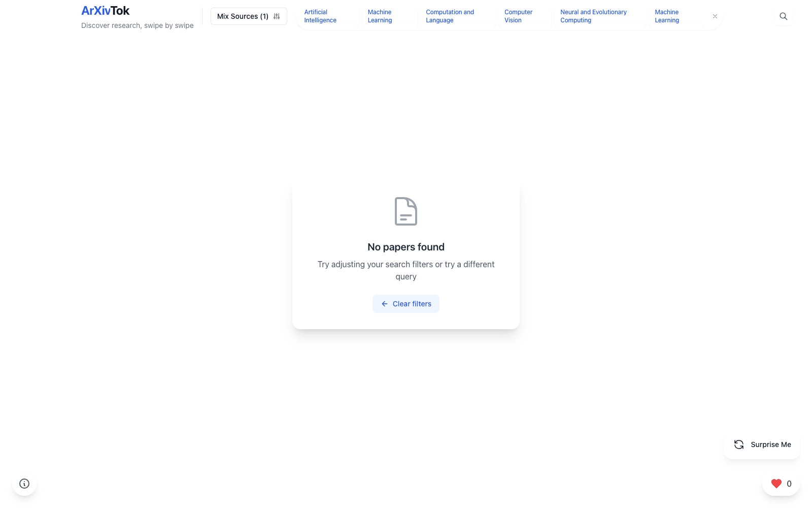The height and width of the screenshot is (508, 812).
Task: Click the filter sliders icon beside Mix Sources
Action: 277,16
